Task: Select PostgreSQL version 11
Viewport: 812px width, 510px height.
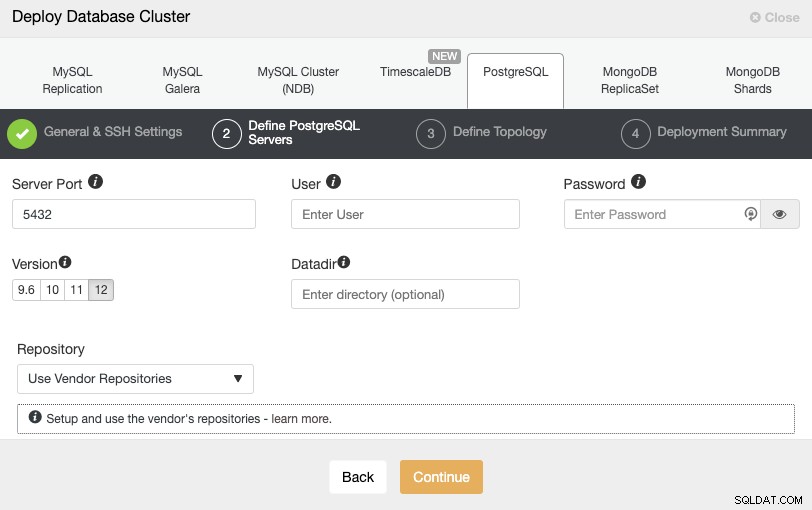Action: [x=77, y=289]
